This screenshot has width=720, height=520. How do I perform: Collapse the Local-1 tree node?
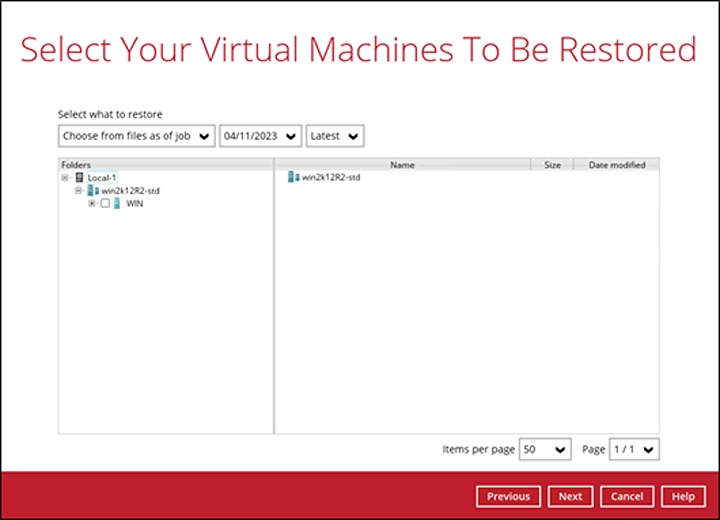[x=65, y=177]
